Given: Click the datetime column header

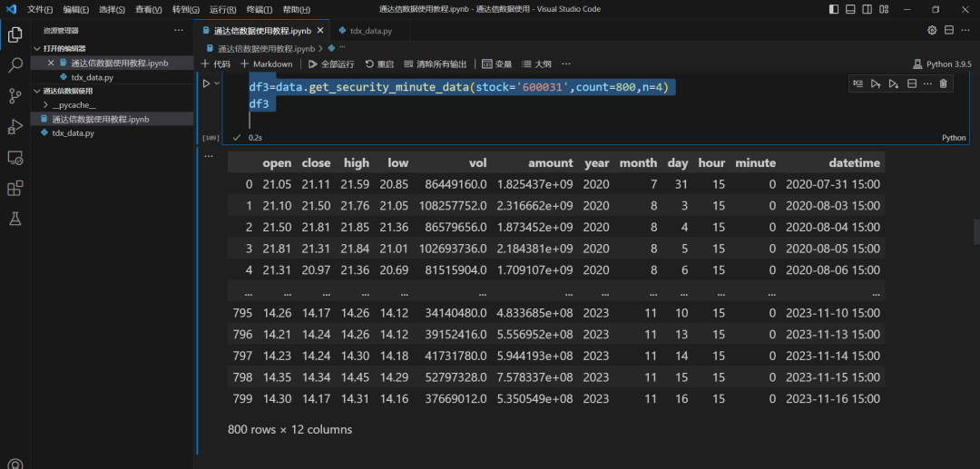Looking at the screenshot, I should point(855,163).
